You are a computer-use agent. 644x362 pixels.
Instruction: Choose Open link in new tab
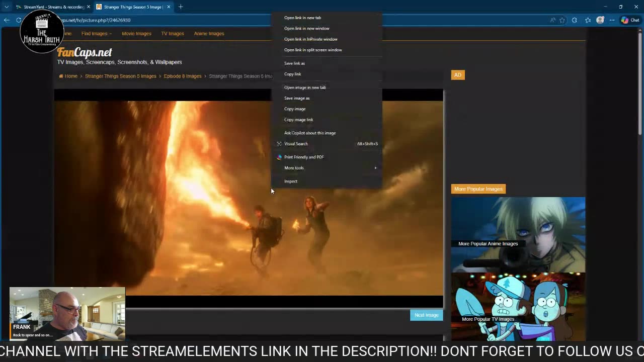pyautogui.click(x=327, y=18)
